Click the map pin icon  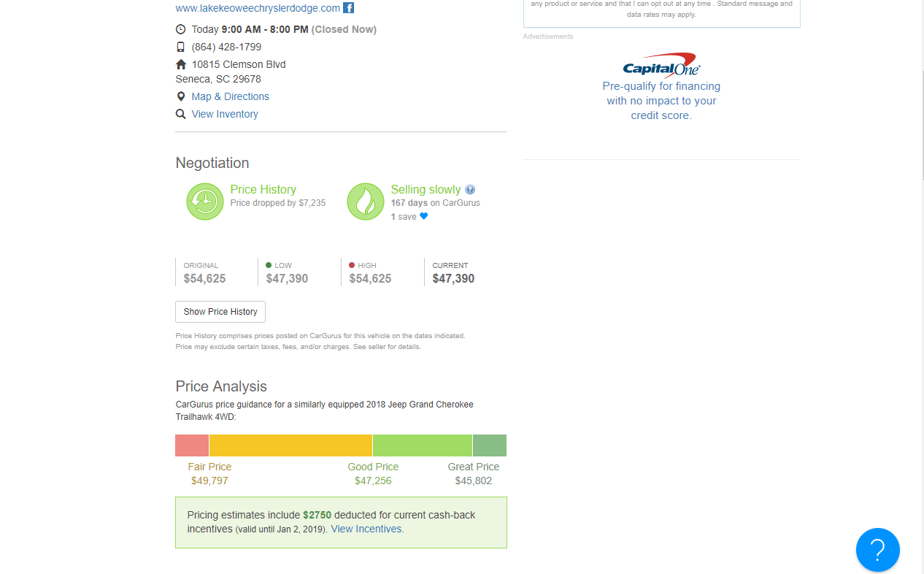click(x=181, y=96)
